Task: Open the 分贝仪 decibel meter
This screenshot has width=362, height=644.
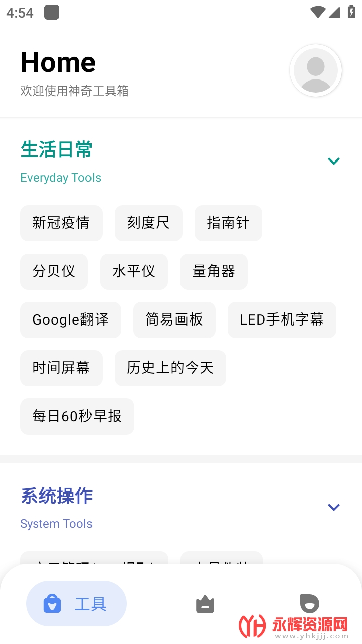Action: (x=54, y=272)
